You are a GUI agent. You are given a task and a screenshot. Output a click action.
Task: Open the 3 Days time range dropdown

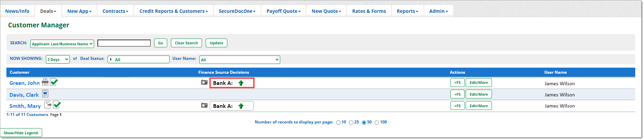coord(58,60)
